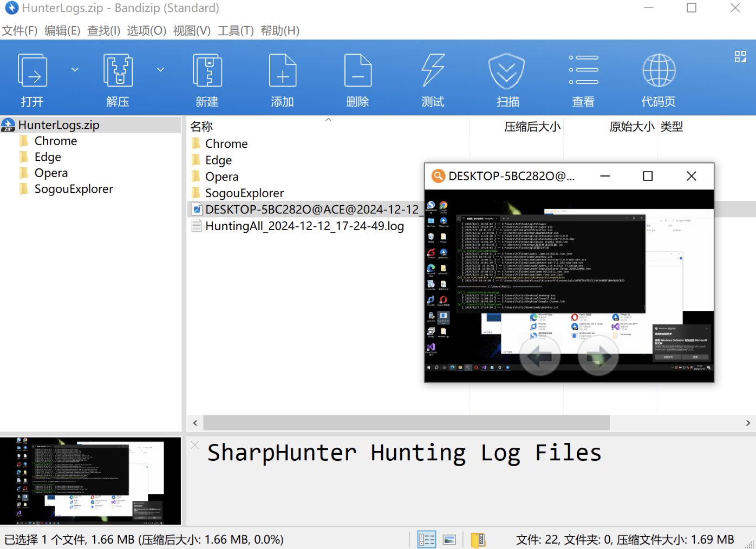
Task: Open the 选项(O) menu
Action: 147,30
